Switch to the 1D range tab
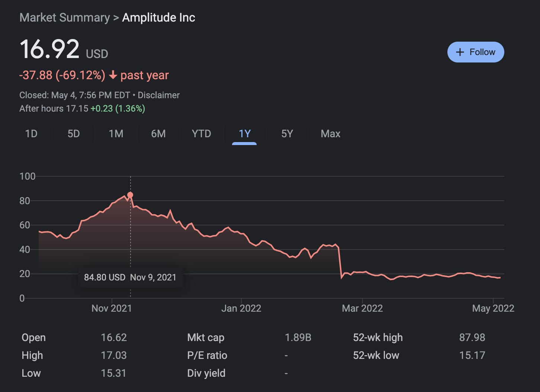 tap(31, 134)
